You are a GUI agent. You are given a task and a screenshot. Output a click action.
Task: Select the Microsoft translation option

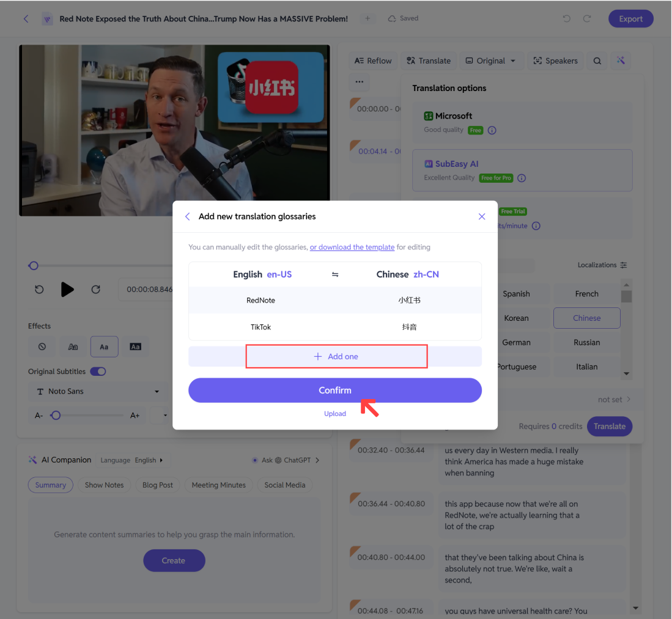pyautogui.click(x=522, y=122)
